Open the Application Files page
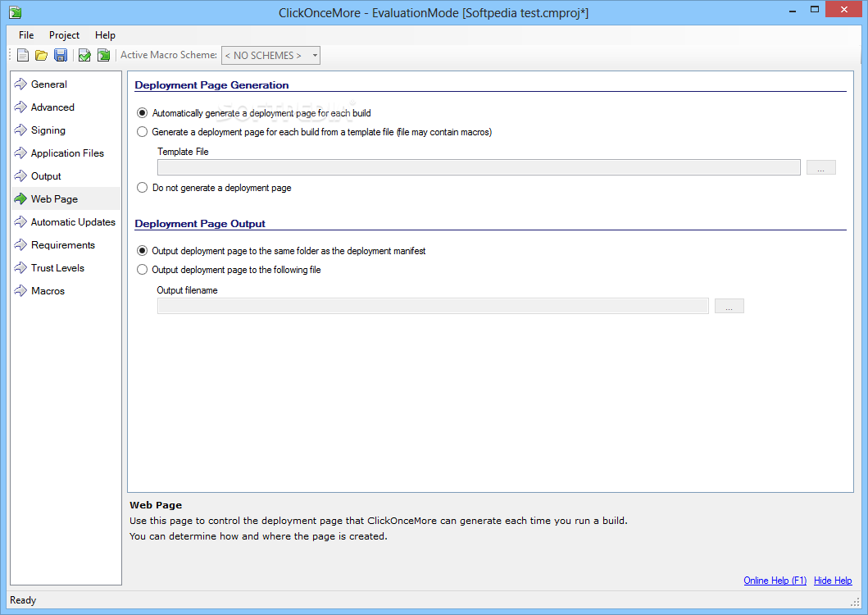 click(x=66, y=153)
